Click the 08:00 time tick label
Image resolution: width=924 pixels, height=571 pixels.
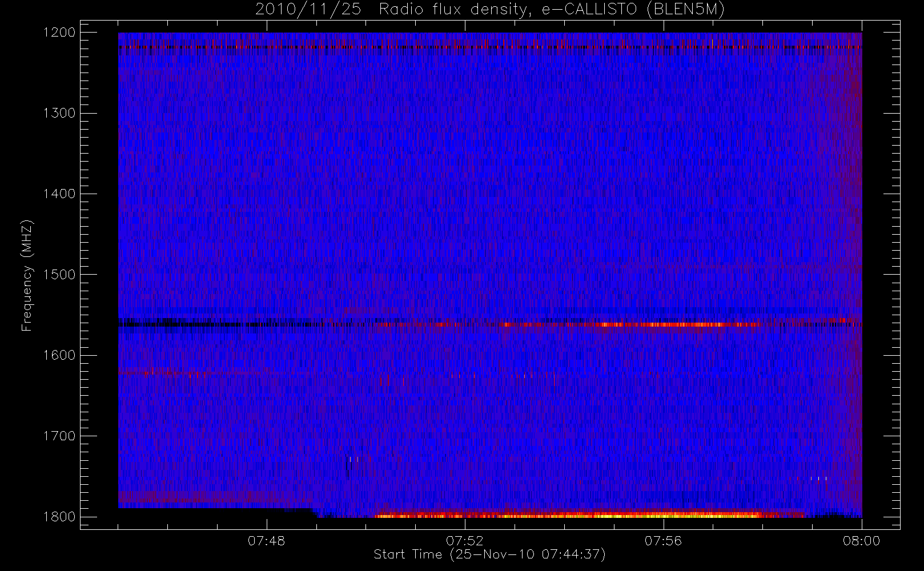click(x=861, y=541)
